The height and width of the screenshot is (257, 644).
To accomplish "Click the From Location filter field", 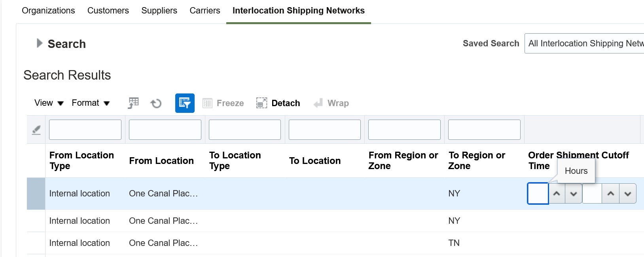I will point(165,130).
